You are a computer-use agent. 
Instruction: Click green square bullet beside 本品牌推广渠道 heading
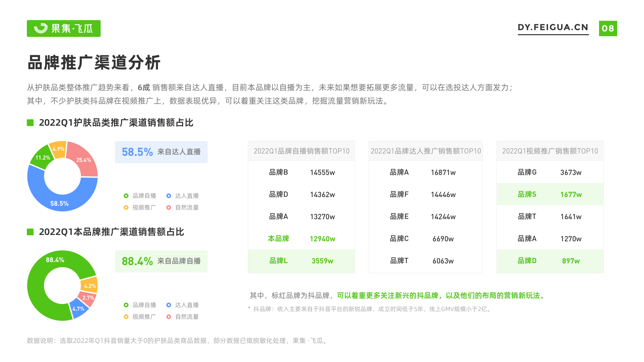[x=30, y=232]
